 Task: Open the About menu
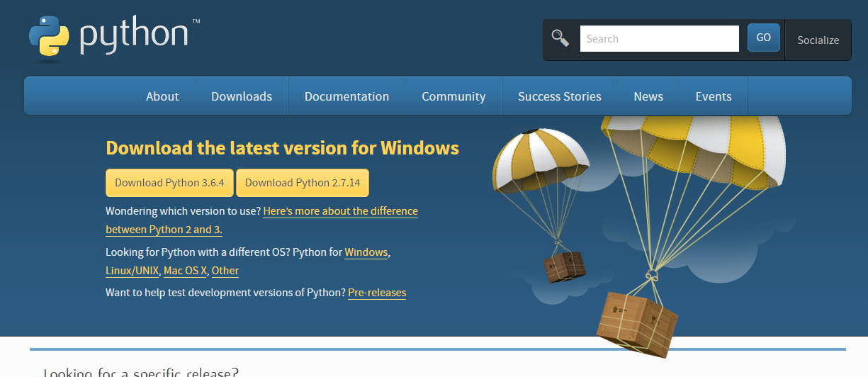pos(162,96)
